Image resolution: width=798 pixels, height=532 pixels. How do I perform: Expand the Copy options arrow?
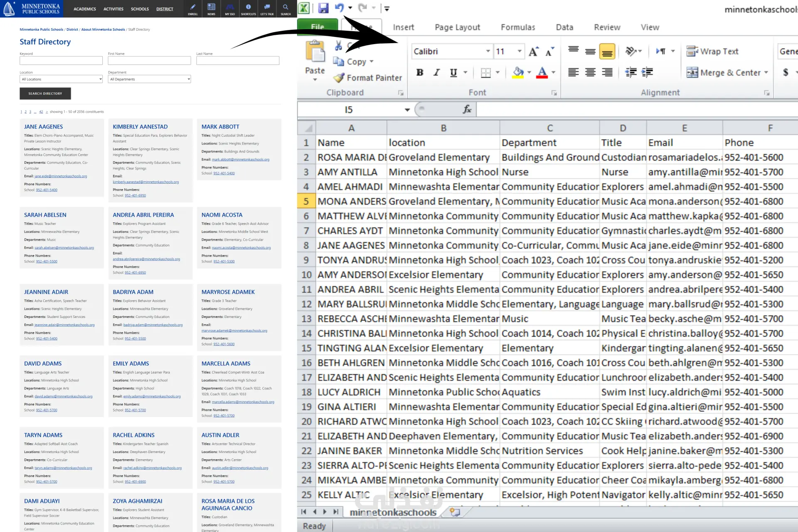point(372,62)
